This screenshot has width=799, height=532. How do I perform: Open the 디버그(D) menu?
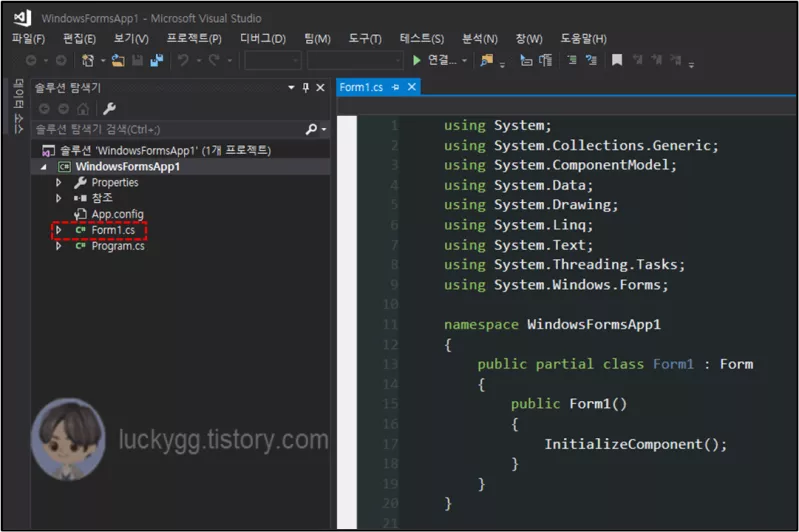click(x=263, y=39)
